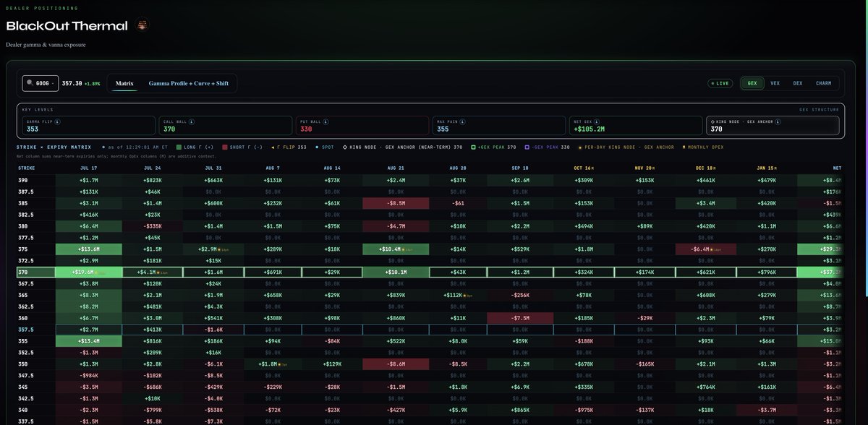The width and height of the screenshot is (868, 425).
Task: Click info icon next to Gamma Flip
Action: click(x=57, y=121)
